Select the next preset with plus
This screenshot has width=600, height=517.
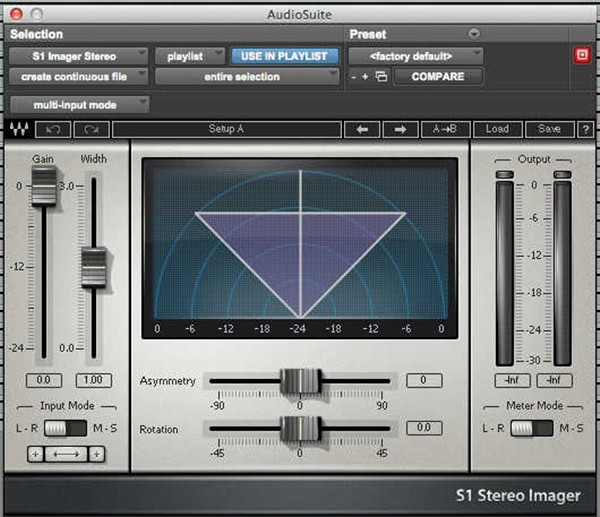pos(365,77)
